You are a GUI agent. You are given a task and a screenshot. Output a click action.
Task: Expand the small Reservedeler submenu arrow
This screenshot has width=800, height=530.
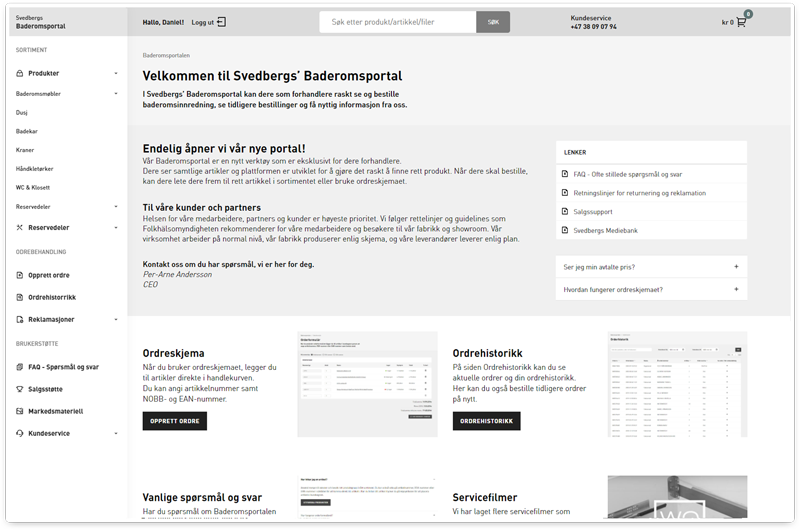(116, 207)
